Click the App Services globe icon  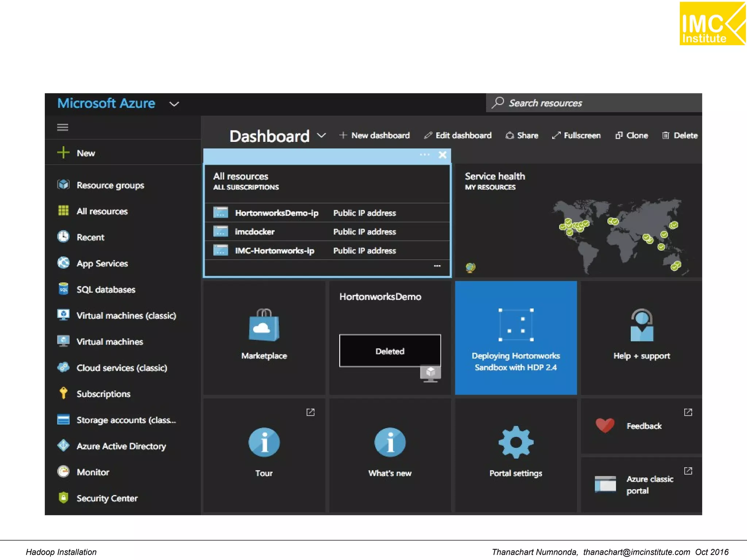click(63, 263)
